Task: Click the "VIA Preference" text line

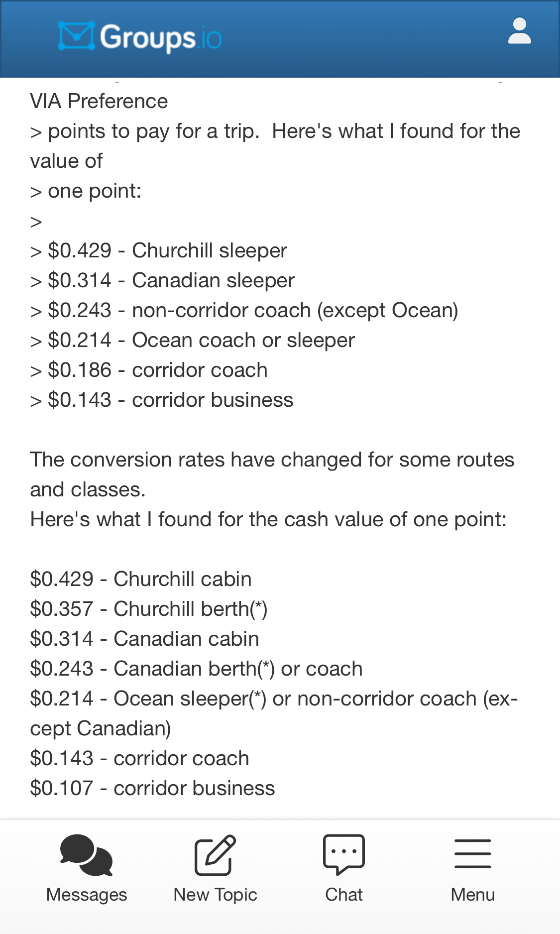Action: point(99,101)
